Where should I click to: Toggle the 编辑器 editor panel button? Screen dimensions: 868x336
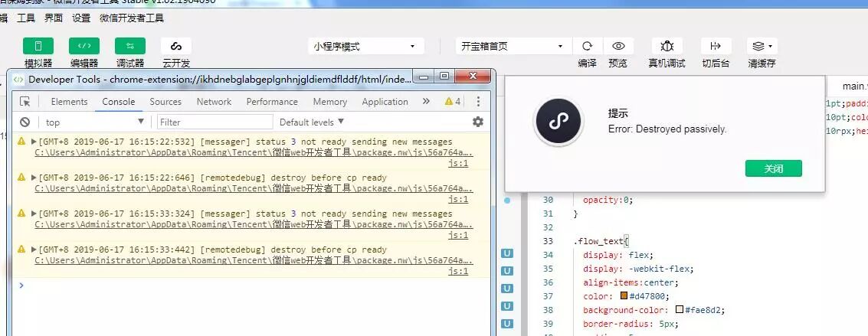(84, 46)
